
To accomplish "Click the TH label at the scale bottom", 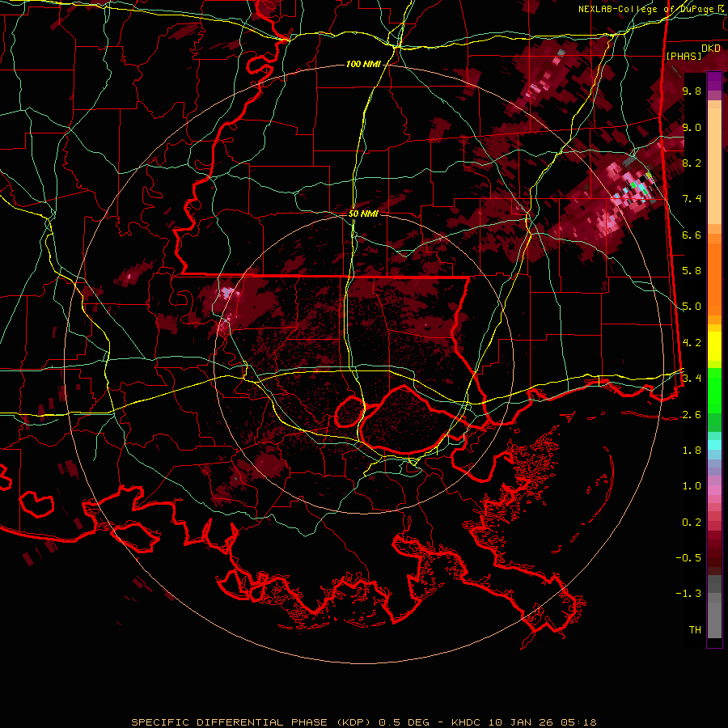I will click(x=695, y=630).
